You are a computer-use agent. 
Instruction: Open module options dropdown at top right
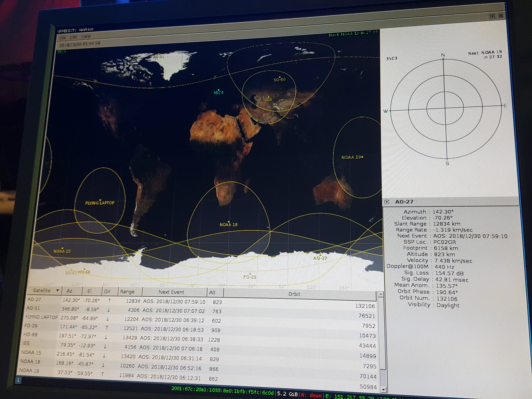coord(492,16)
